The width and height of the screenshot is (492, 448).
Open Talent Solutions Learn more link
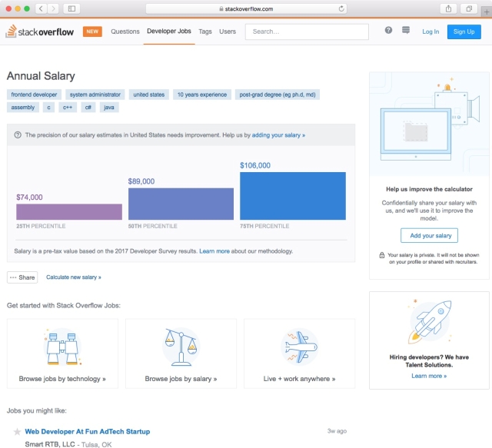[429, 376]
